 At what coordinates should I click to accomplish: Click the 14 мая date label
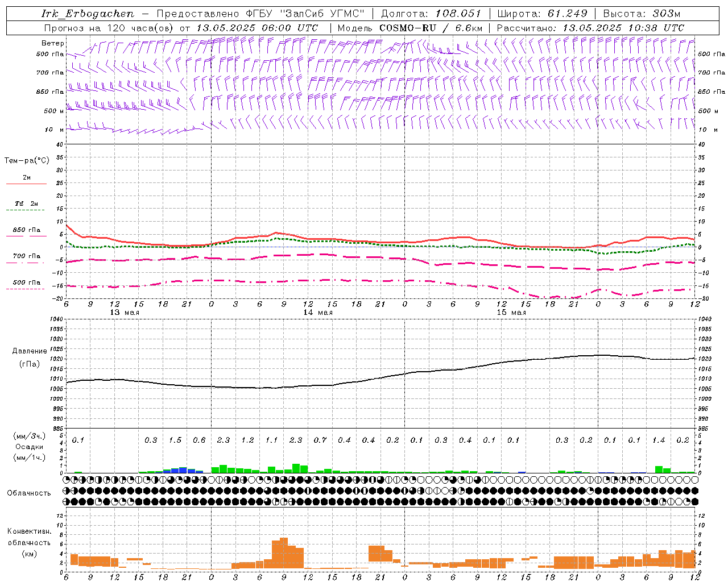point(318,313)
